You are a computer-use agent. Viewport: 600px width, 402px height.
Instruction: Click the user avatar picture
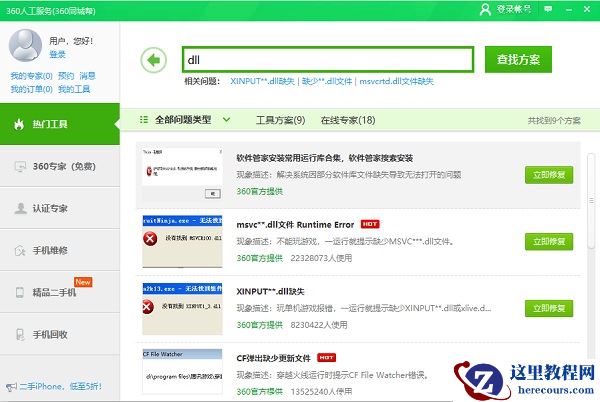pos(25,45)
